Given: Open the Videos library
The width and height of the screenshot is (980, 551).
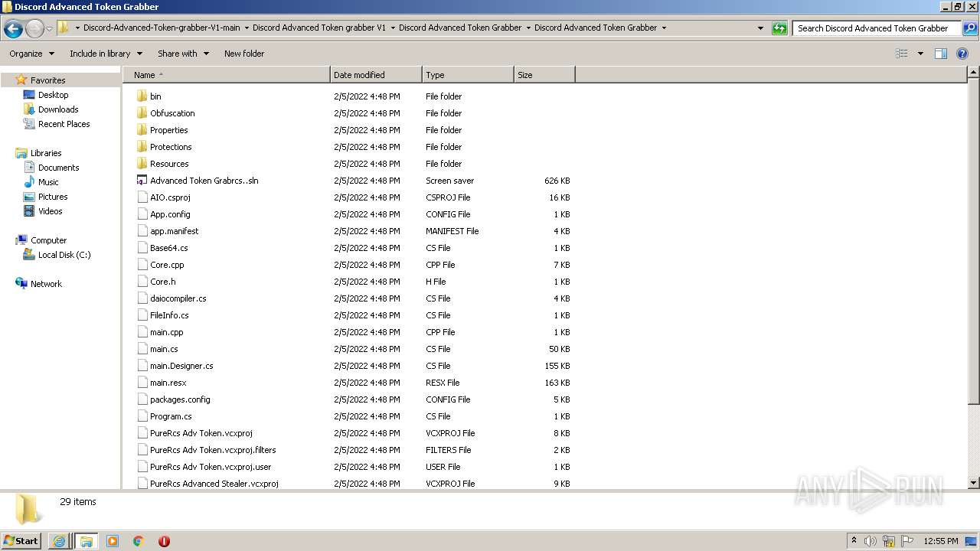Looking at the screenshot, I should click(50, 211).
